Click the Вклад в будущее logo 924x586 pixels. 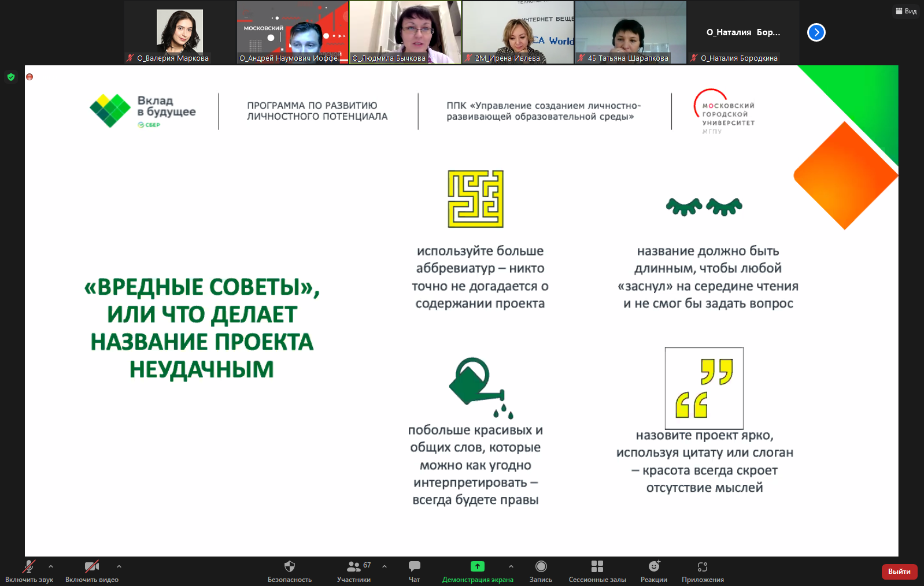coord(143,111)
